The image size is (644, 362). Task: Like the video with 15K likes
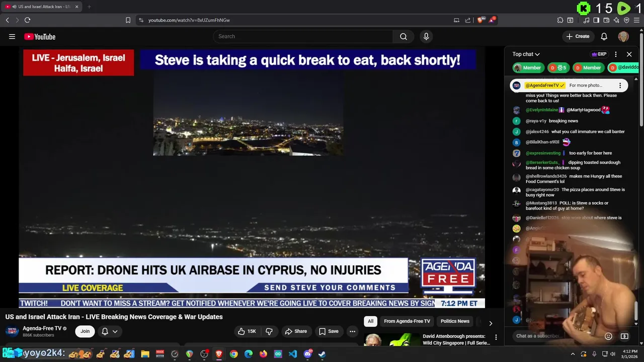pyautogui.click(x=247, y=331)
